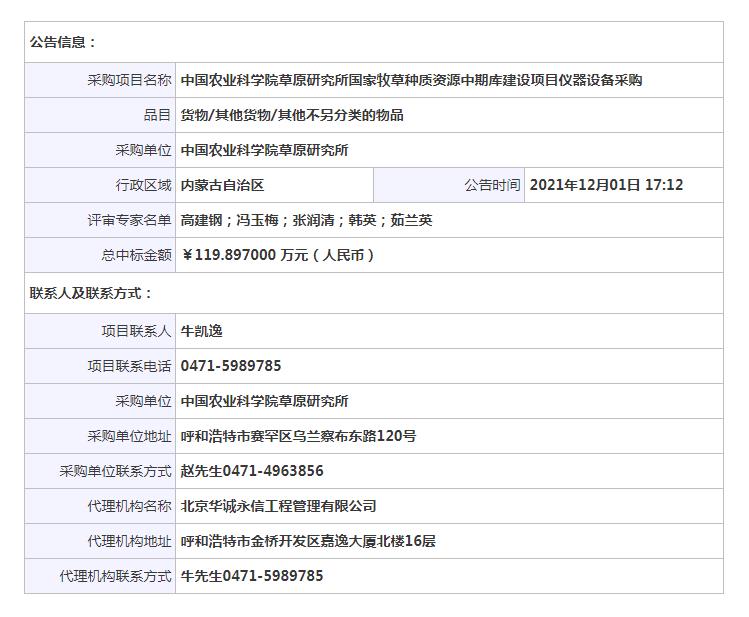Screen dimensions: 749x617
Task: Click the phone number 0471-5989785 beside 项目联系电话
Action: (x=231, y=366)
